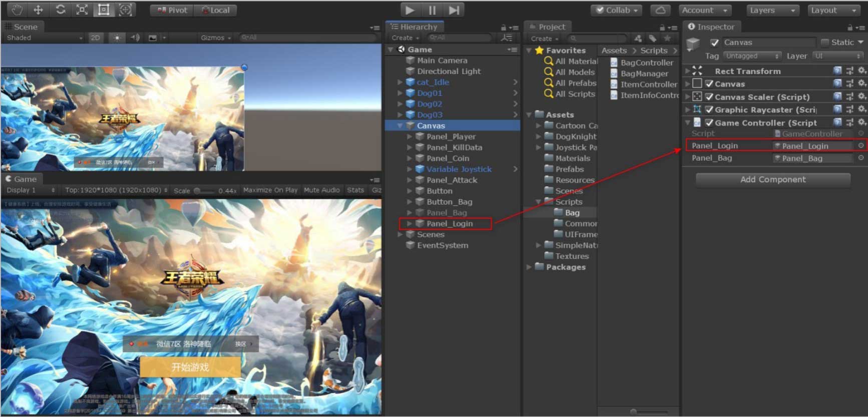This screenshot has width=868, height=417.
Task: Toggle Mute Audio in Game view
Action: 322,190
